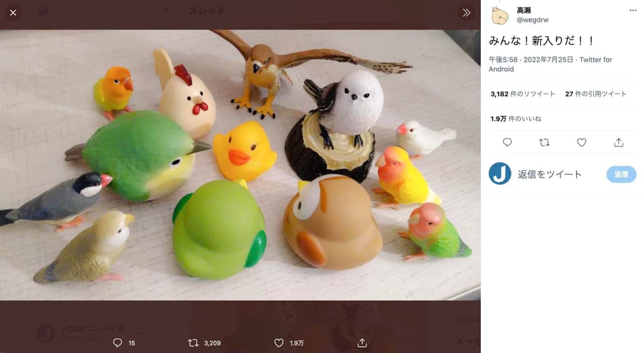Retweet using the icon below the photo
The image size is (644, 353).
[x=194, y=342]
